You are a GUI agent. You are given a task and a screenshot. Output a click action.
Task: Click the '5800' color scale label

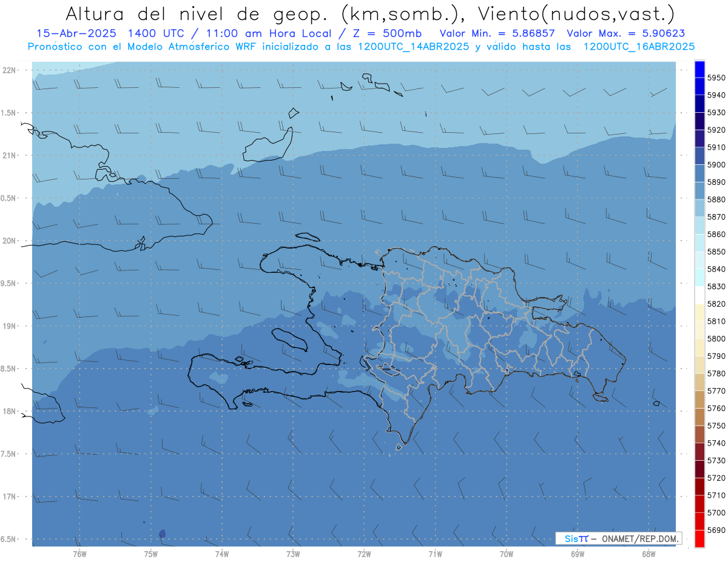point(716,339)
